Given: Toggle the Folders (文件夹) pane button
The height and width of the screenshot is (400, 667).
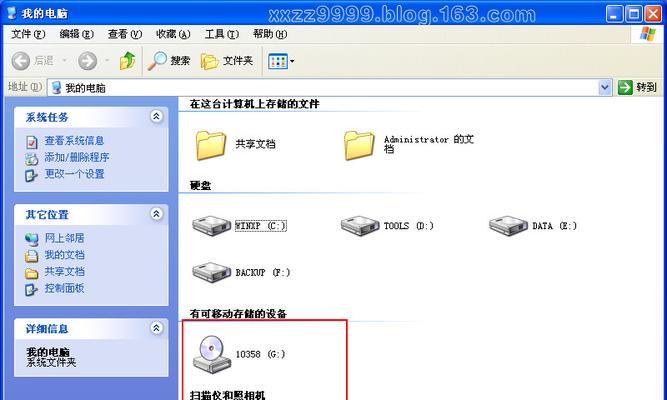Looking at the screenshot, I should point(227,61).
